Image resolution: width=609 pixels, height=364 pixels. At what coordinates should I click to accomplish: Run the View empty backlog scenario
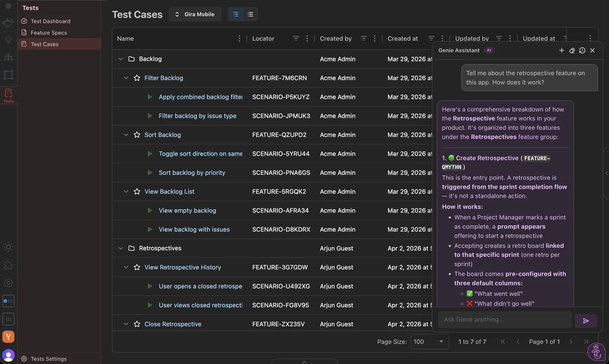(150, 211)
